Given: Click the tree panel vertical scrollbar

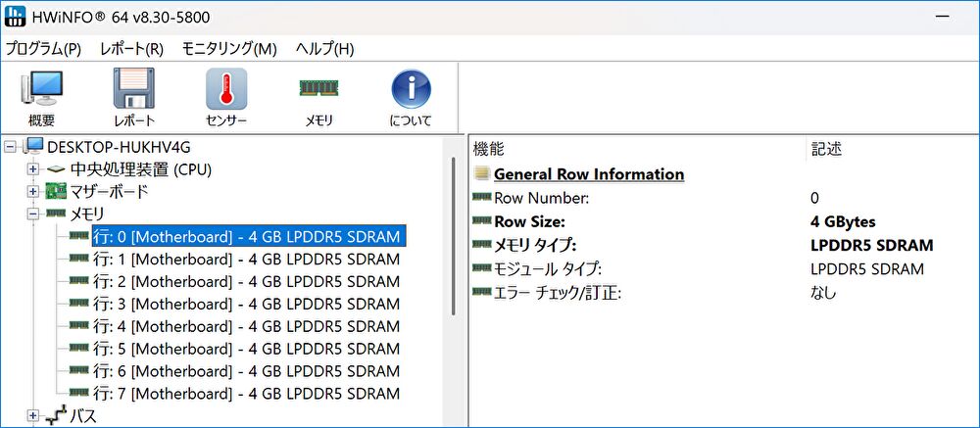Looking at the screenshot, I should pyautogui.click(x=453, y=235).
